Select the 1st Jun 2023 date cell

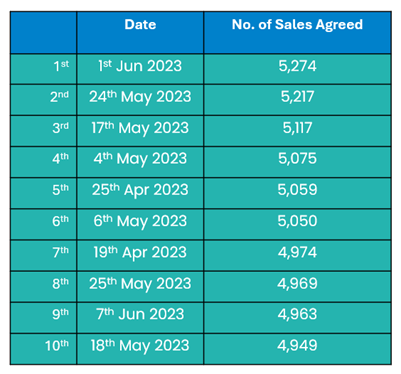[x=140, y=69]
